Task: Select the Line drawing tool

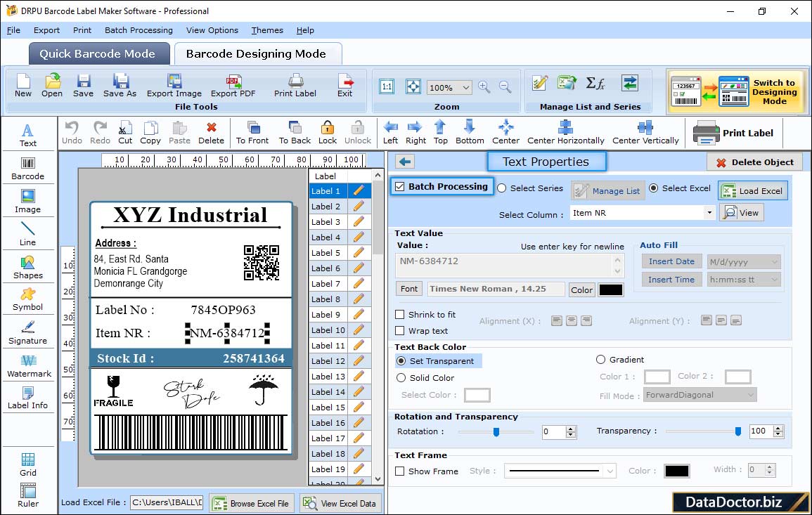Action: coord(28,235)
